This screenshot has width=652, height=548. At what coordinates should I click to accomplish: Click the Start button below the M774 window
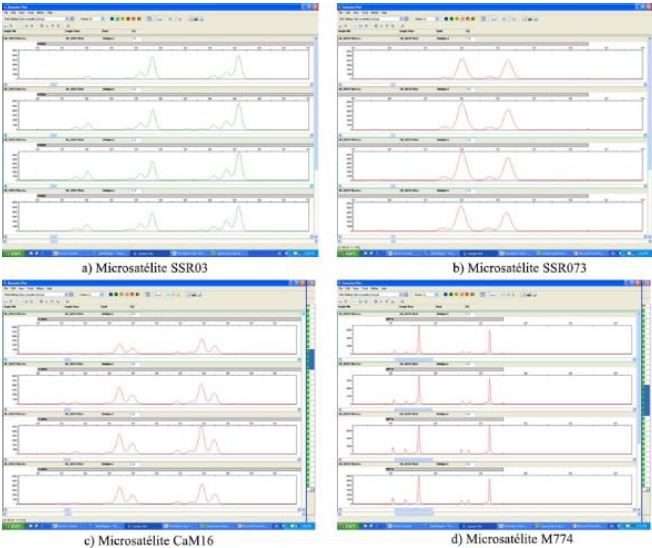pos(348,526)
